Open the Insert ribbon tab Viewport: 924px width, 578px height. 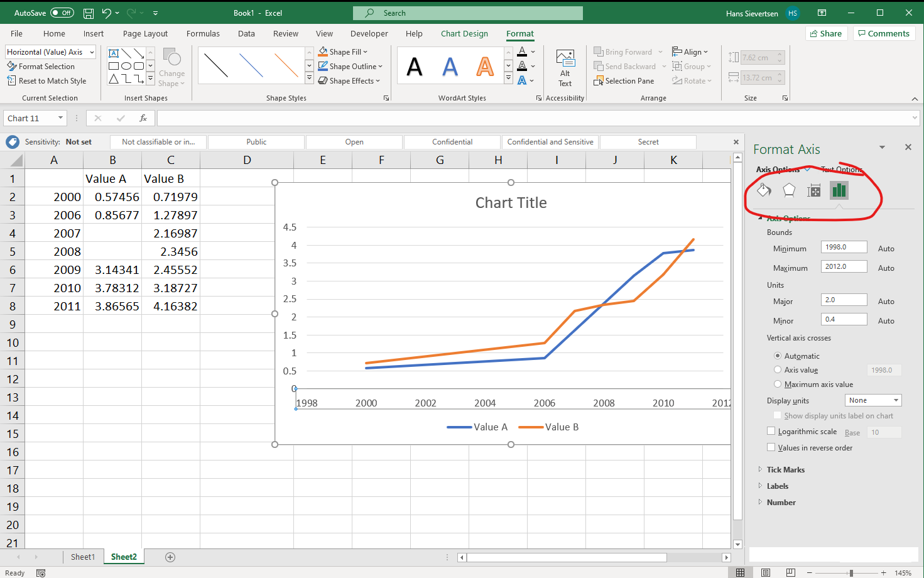pyautogui.click(x=94, y=34)
